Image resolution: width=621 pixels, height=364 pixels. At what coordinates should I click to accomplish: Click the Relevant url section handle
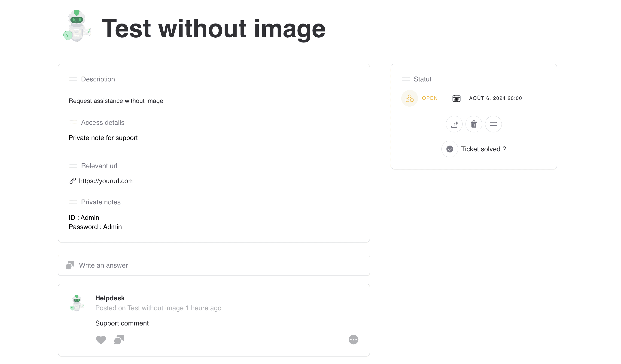click(73, 166)
